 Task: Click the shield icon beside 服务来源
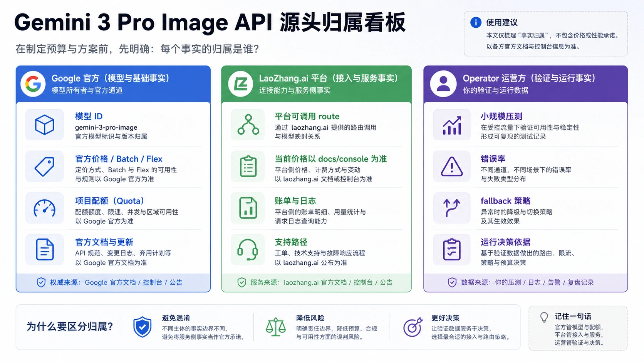pyautogui.click(x=241, y=282)
